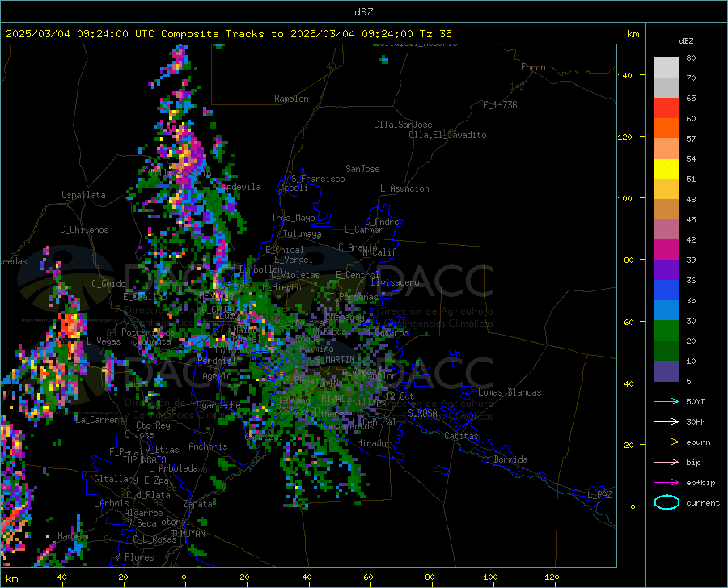
Task: Click the 'dBZ' heading above the color scale
Action: (x=686, y=40)
